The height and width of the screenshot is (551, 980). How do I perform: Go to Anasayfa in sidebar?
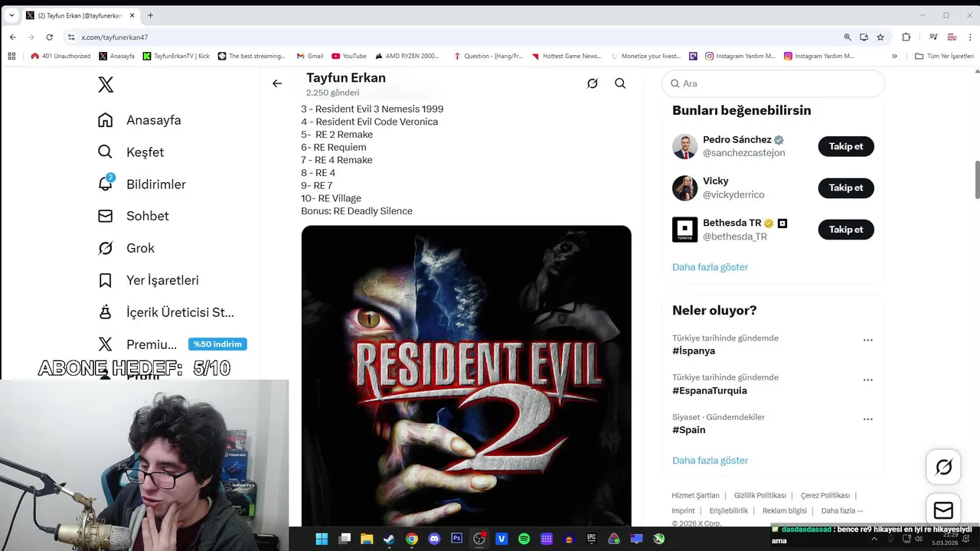(139, 120)
